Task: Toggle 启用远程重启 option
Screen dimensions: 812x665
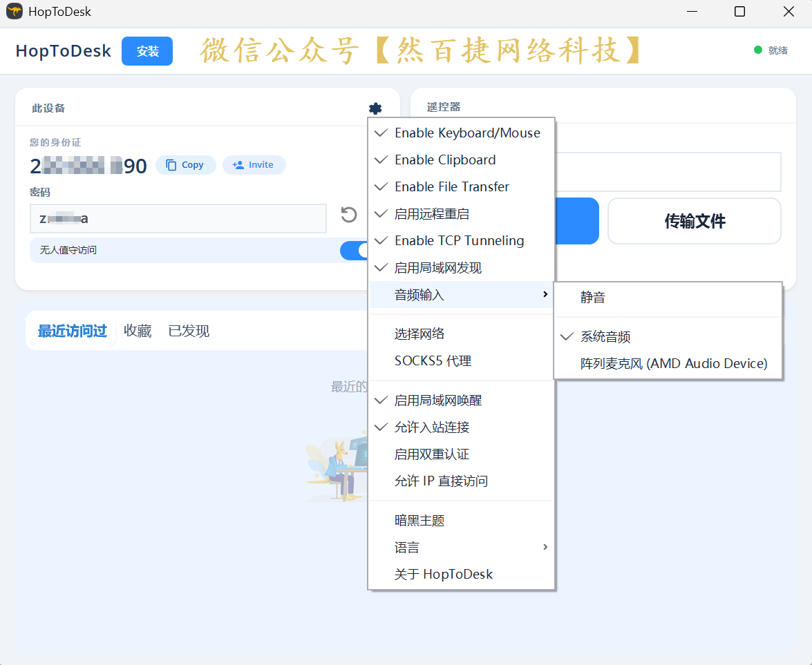Action: [x=462, y=214]
